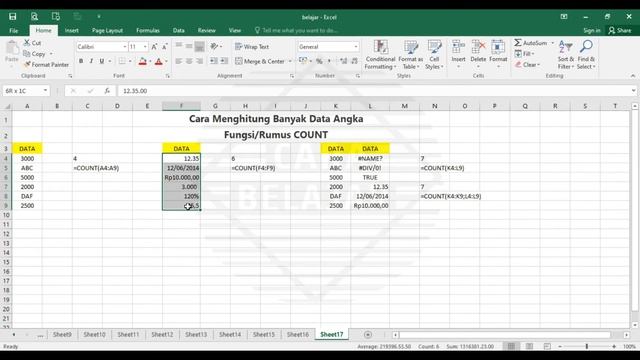Click Sign in
Viewport: 640px width, 360px height.
591,31
